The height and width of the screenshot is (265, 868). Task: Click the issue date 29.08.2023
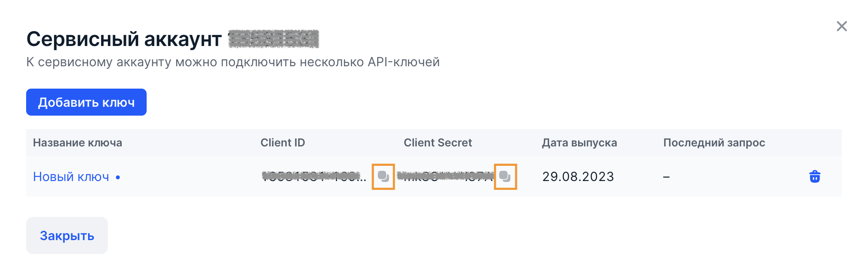(578, 176)
